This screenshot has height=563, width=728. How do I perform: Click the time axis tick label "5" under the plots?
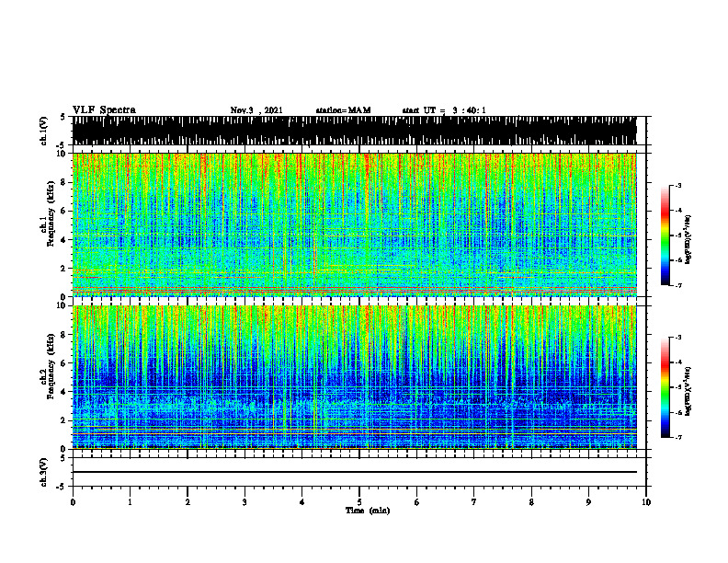(359, 502)
